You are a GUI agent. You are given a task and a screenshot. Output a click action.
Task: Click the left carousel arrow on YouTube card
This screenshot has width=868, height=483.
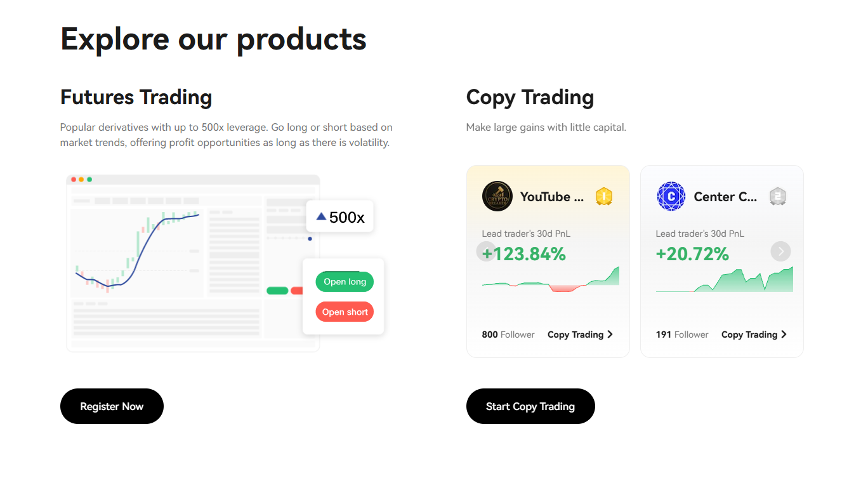tap(486, 251)
